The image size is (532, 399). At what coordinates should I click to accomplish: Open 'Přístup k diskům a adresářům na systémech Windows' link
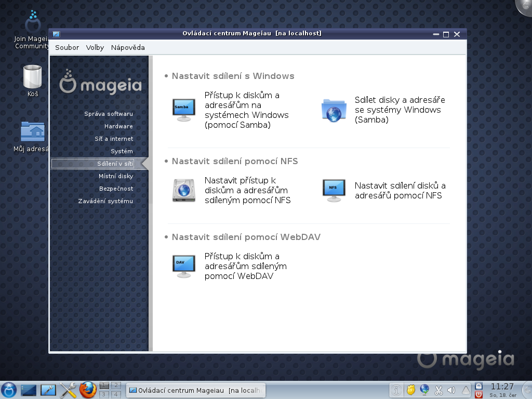point(247,110)
